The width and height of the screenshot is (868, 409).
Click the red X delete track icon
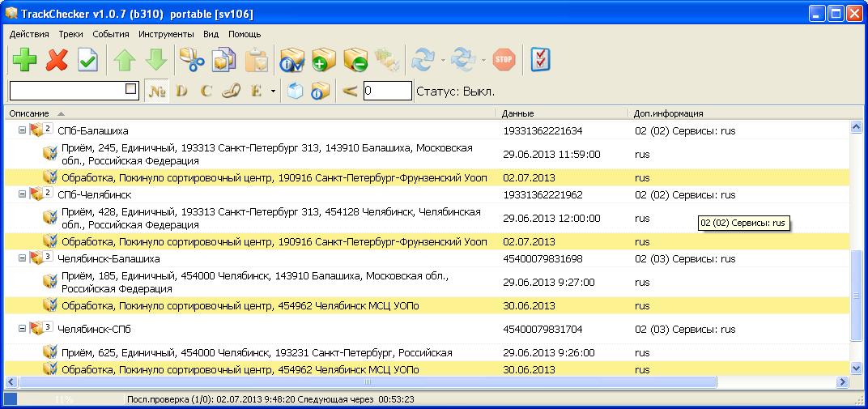click(57, 60)
